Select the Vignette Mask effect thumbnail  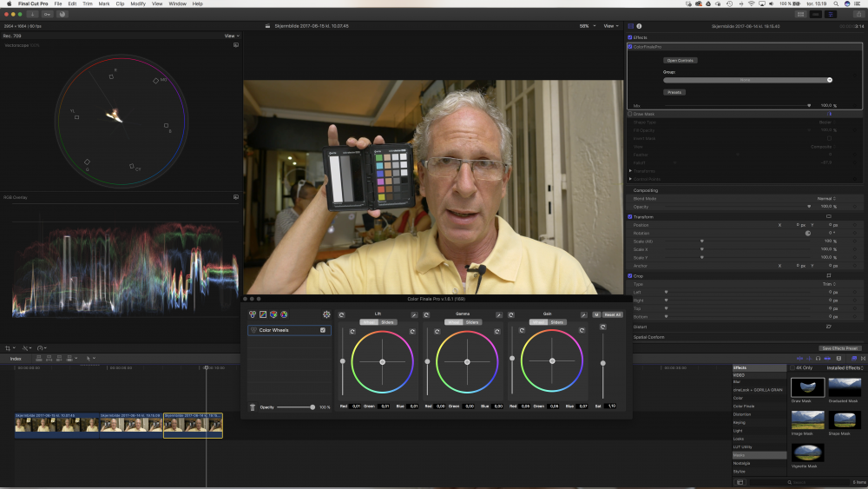pyautogui.click(x=808, y=453)
